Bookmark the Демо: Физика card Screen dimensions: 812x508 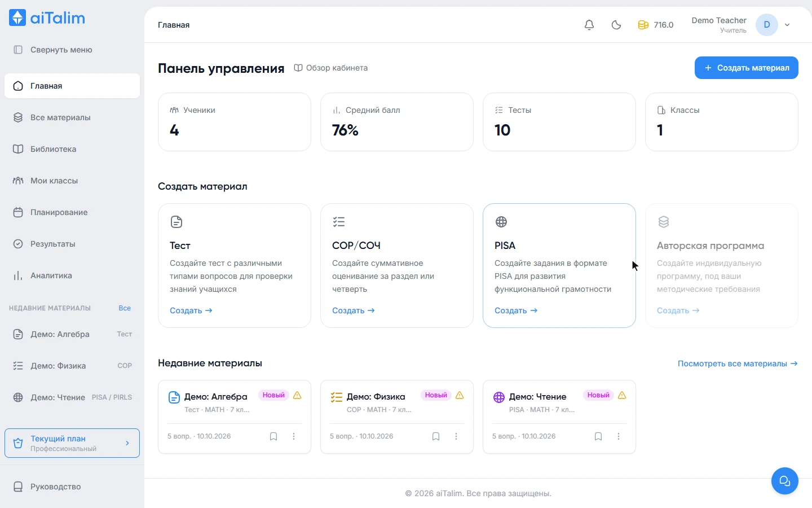436,436
